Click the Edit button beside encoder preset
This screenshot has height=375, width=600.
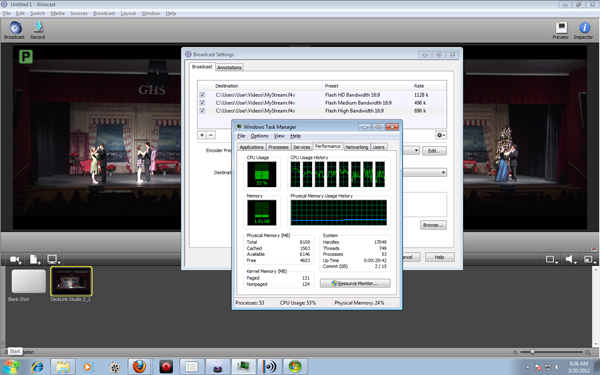click(x=434, y=151)
